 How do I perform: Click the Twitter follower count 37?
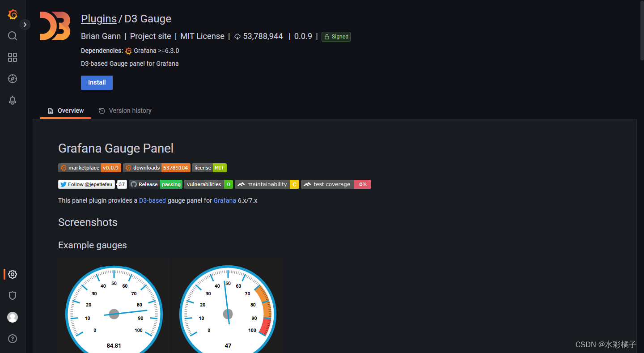coord(122,184)
